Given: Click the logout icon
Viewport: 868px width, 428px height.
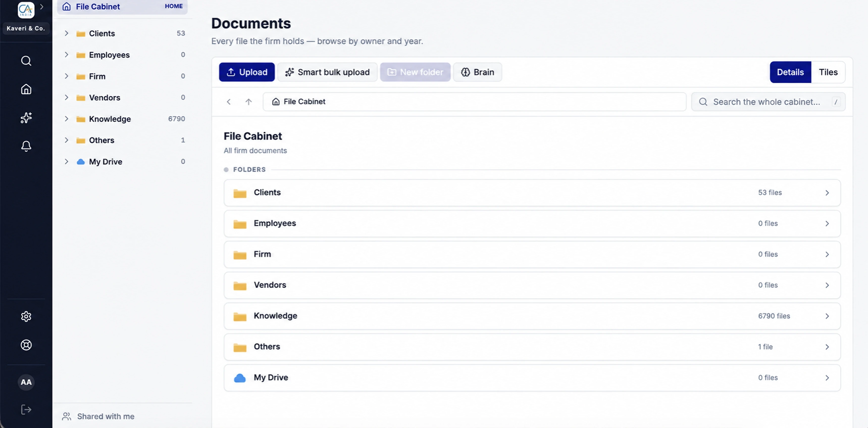Looking at the screenshot, I should click(x=26, y=410).
